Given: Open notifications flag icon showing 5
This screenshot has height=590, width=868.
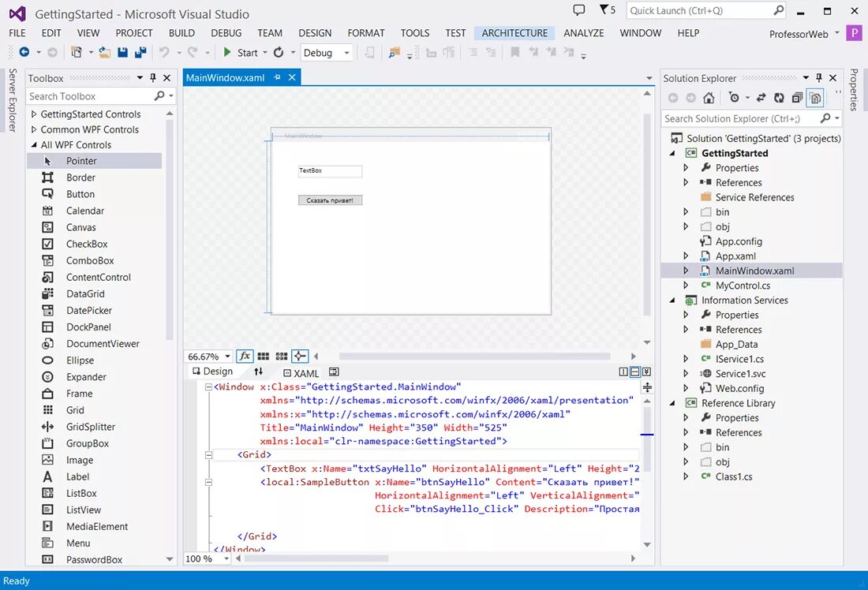Looking at the screenshot, I should (608, 9).
